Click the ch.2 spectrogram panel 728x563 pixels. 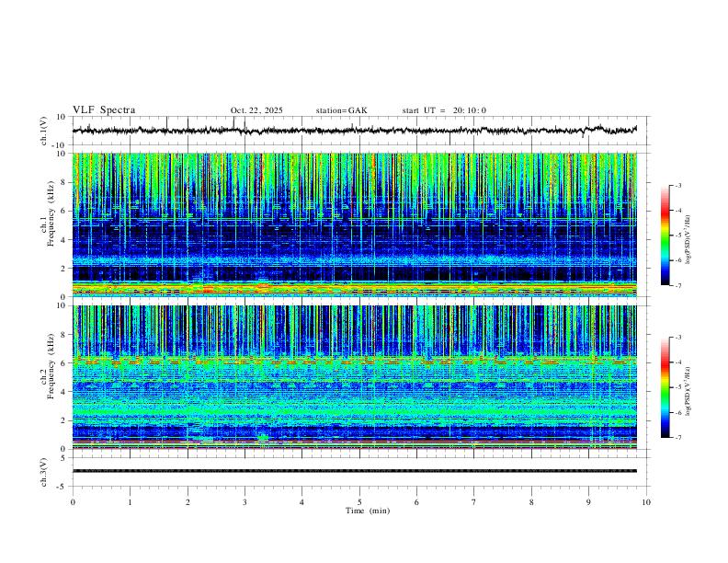[x=355, y=377]
